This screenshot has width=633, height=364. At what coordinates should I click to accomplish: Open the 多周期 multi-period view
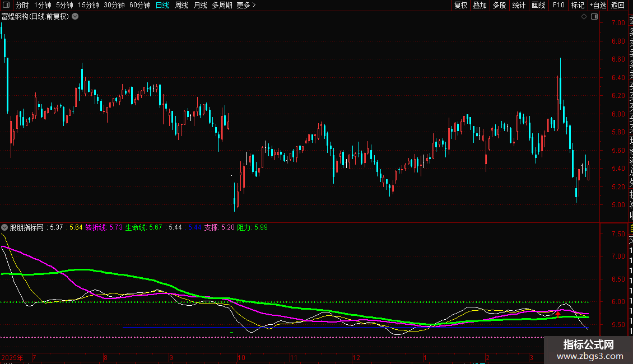pos(222,5)
